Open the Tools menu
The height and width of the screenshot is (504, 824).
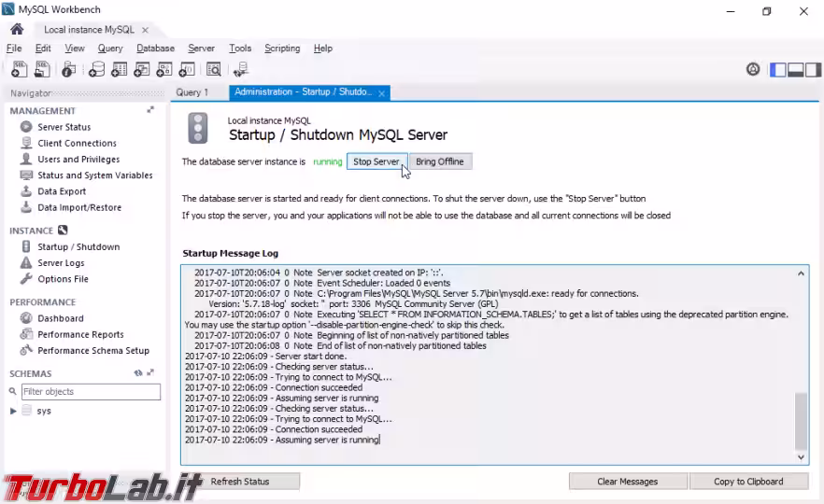point(240,49)
